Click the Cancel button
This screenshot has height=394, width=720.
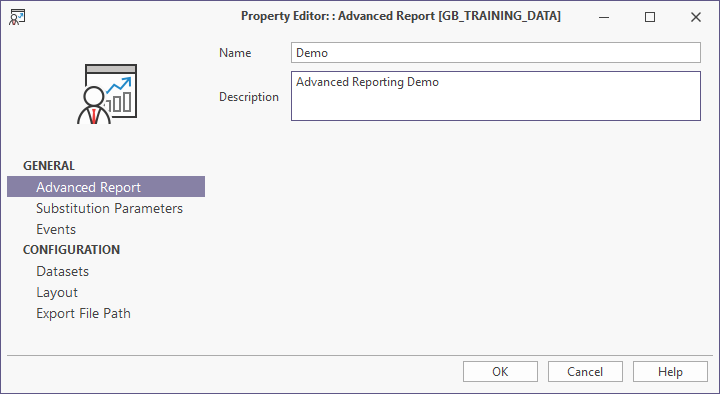[x=585, y=371]
